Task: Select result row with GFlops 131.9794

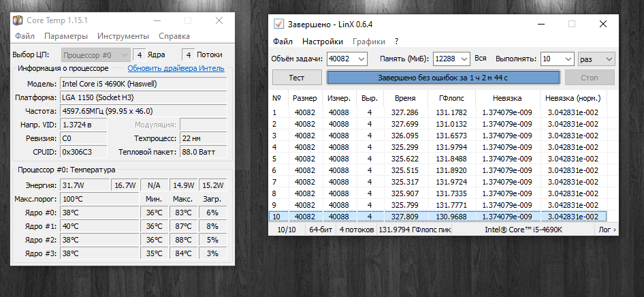Action: point(438,147)
